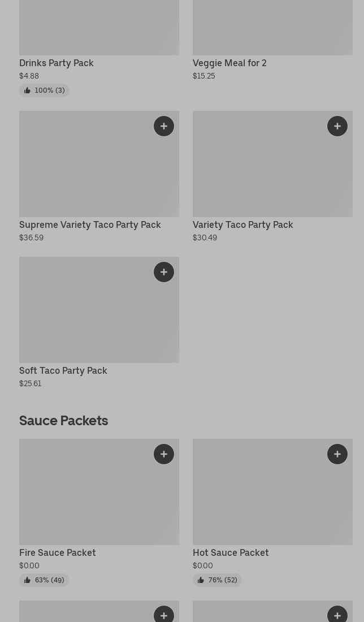Screen dimensions: 364x622
Task: Open Hot Sauce Packet item page
Action: tap(231, 553)
